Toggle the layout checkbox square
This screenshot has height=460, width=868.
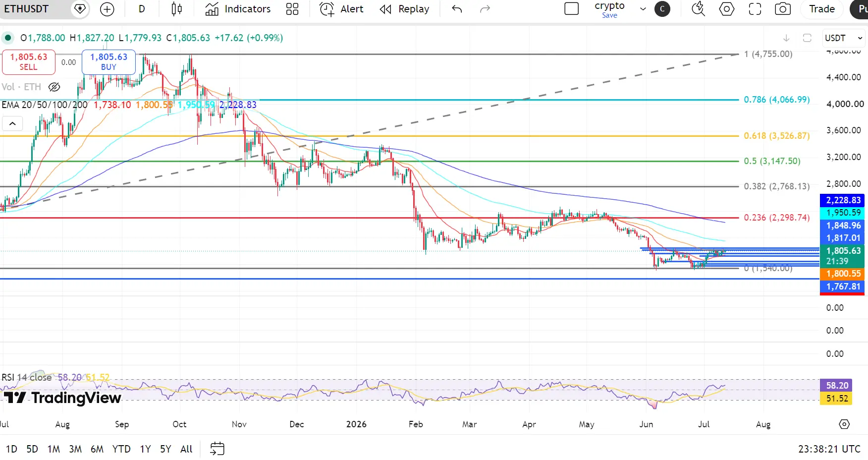572,9
